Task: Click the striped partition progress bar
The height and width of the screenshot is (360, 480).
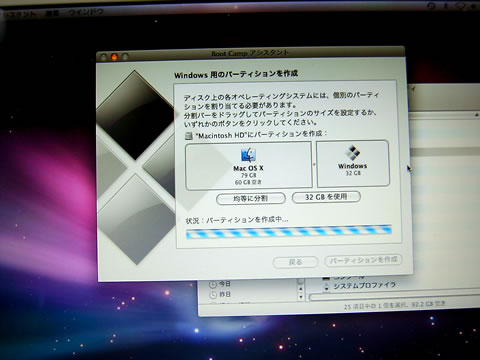Action: point(289,231)
